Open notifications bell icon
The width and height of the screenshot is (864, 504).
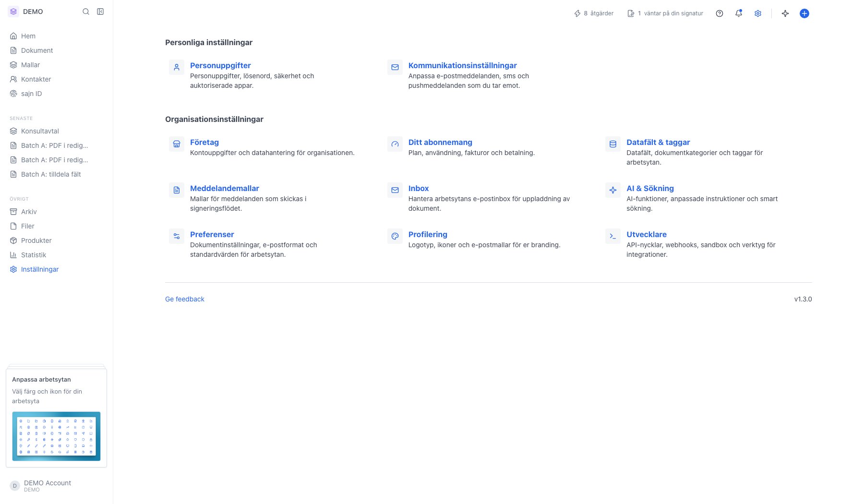pyautogui.click(x=739, y=13)
